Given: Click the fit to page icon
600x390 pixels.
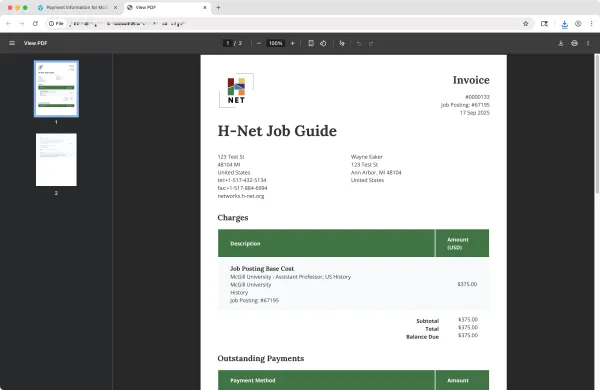Looking at the screenshot, I should tap(311, 43).
